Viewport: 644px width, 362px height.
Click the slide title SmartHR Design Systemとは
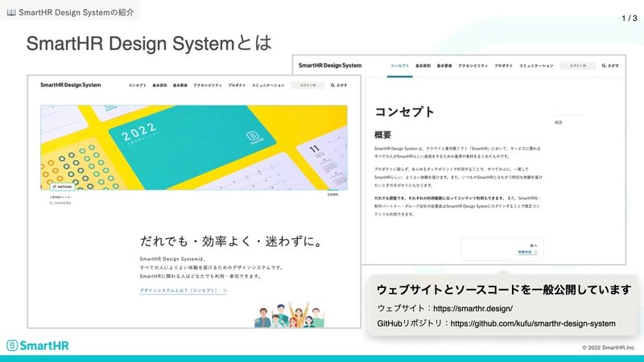click(x=149, y=43)
